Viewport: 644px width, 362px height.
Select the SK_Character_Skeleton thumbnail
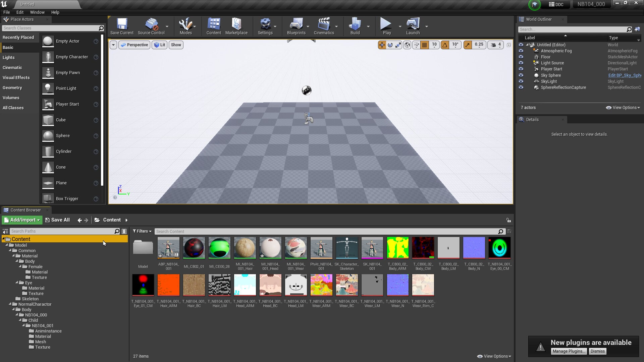(x=347, y=248)
